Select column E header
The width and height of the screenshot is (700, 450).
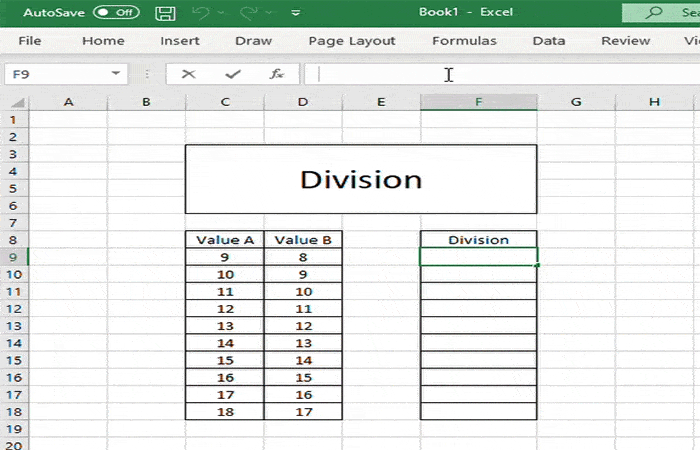pyautogui.click(x=381, y=102)
